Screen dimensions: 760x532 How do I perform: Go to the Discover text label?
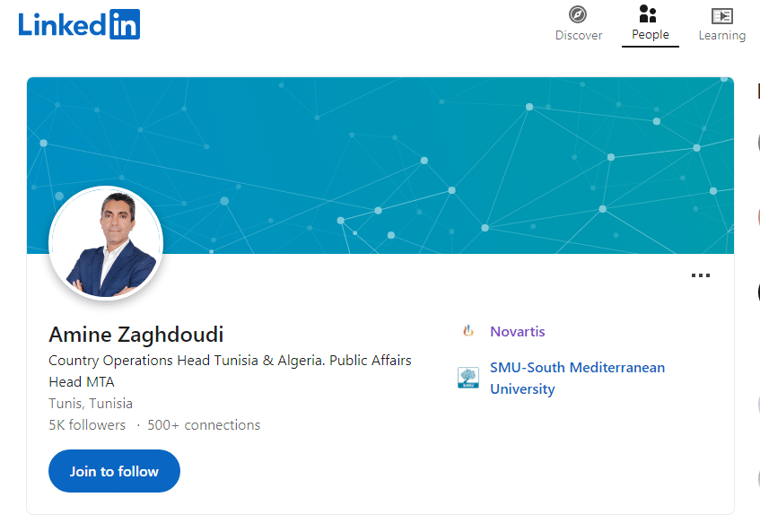coord(579,36)
